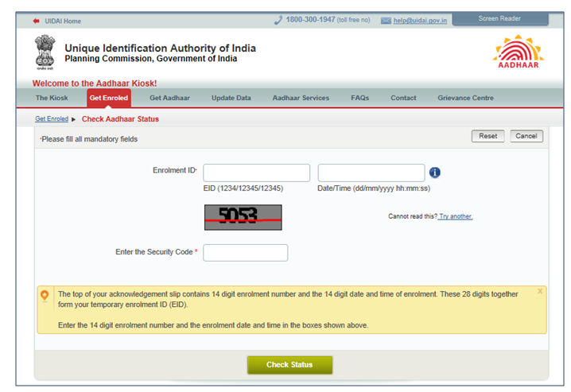
Task: Click the Get Enroled breadcrumb link
Action: point(52,119)
